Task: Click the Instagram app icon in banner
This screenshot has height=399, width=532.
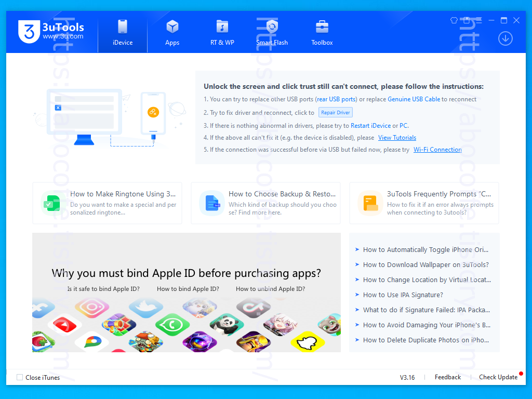Action: pyautogui.click(x=92, y=307)
